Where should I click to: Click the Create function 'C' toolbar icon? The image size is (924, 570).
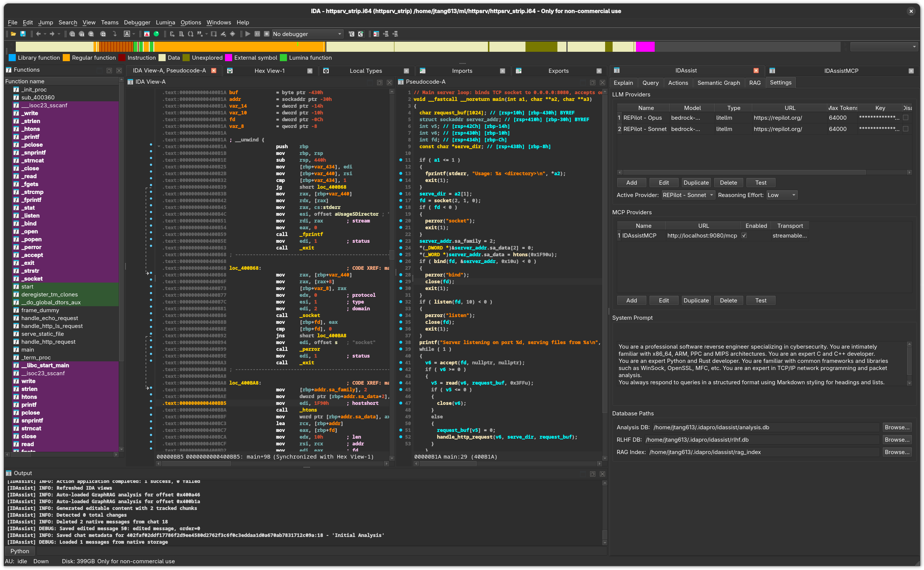click(x=172, y=34)
